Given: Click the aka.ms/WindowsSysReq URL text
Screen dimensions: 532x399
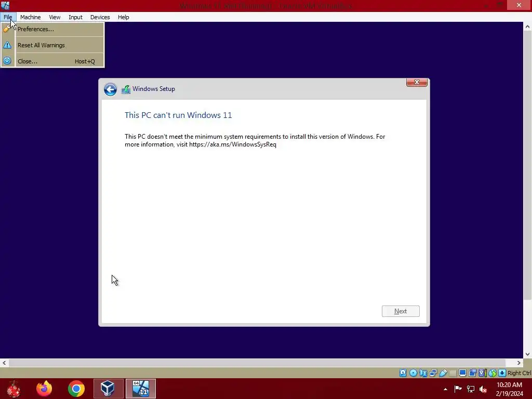Looking at the screenshot, I should click(233, 144).
